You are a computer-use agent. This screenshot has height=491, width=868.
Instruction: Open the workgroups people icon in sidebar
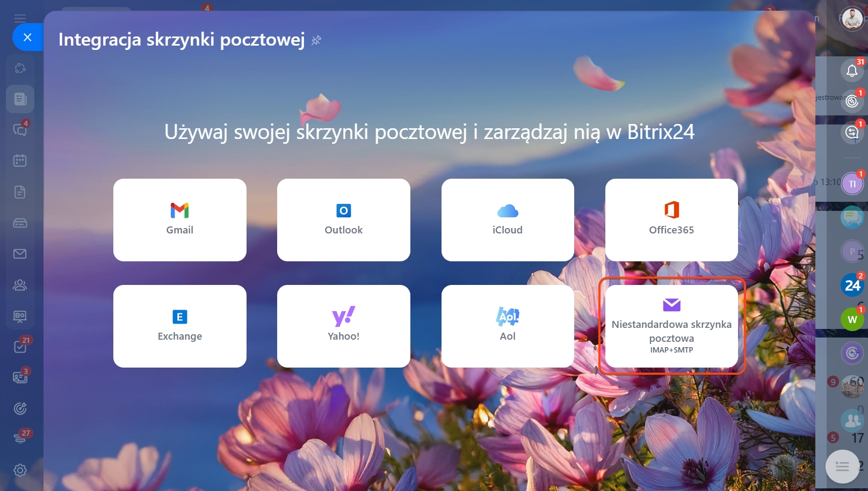coord(20,285)
